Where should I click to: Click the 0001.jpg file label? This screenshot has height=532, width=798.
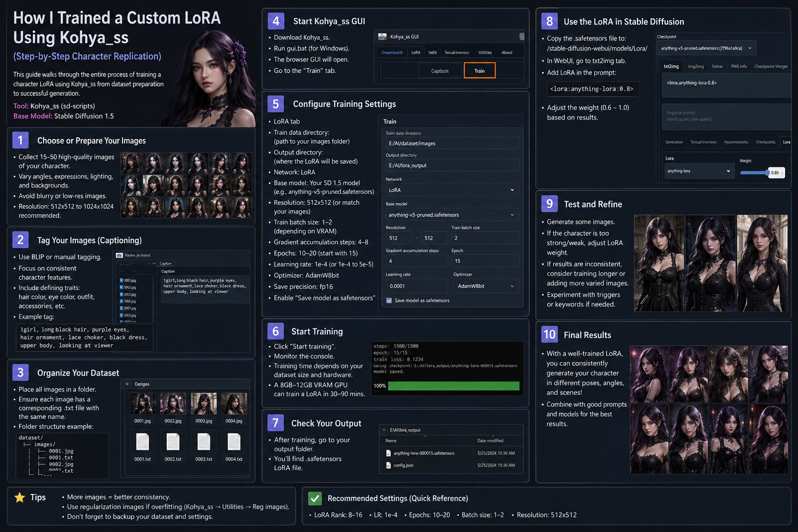pos(142,421)
